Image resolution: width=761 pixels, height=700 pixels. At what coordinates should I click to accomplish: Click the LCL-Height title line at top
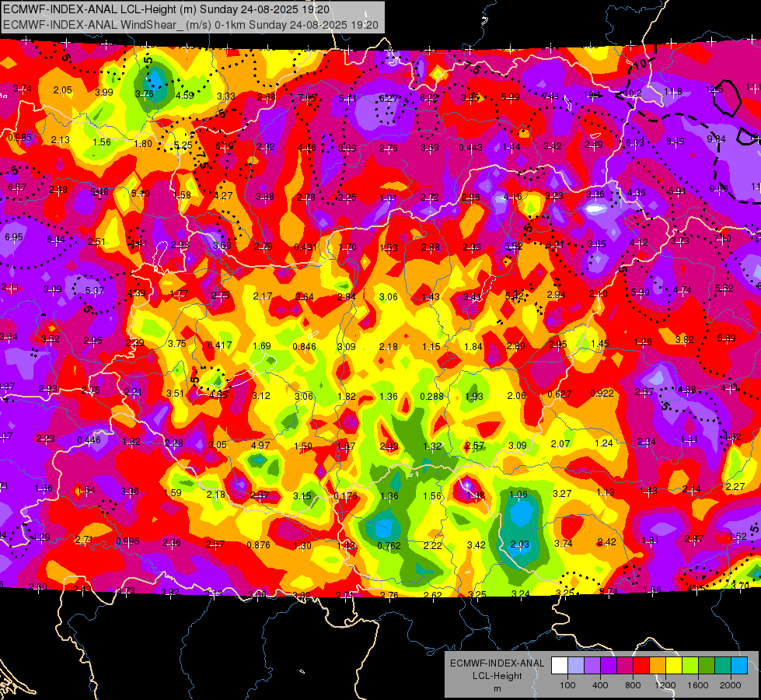[x=166, y=9]
